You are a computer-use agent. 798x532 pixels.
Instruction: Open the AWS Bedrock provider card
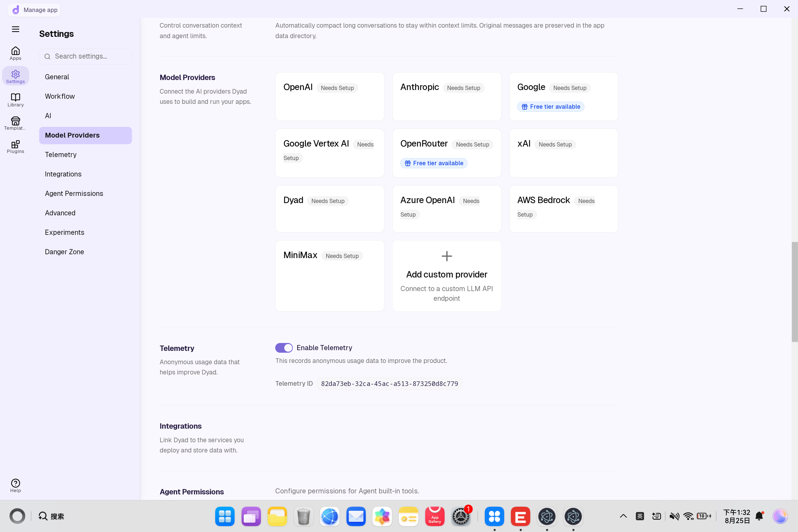(564, 209)
